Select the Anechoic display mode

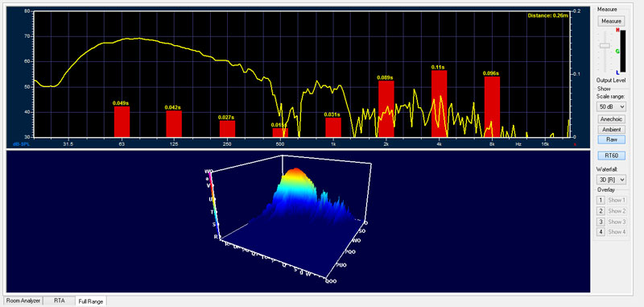611,119
